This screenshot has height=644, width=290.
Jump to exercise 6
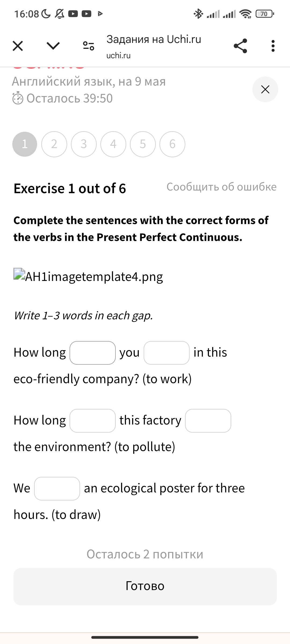[172, 144]
